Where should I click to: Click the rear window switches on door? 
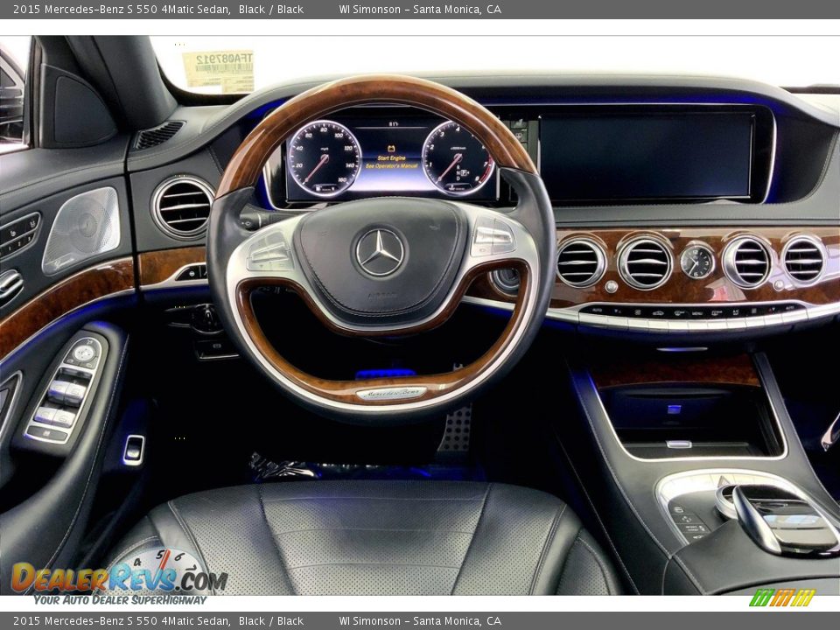point(53,416)
